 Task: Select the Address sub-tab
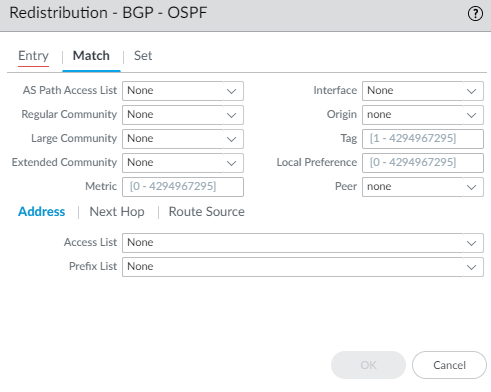tap(42, 212)
